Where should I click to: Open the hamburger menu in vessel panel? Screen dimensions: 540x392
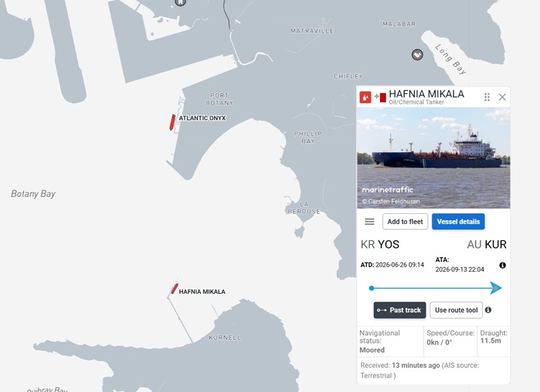click(369, 222)
